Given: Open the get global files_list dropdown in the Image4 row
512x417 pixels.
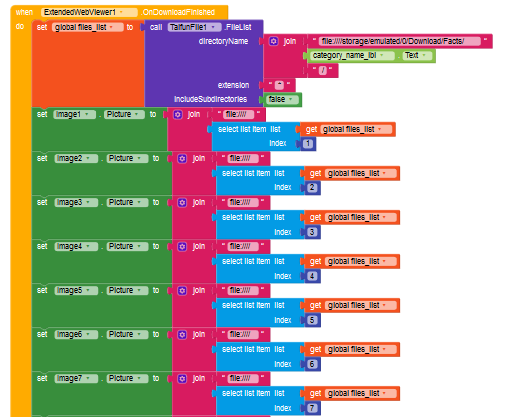Looking at the screenshot, I should 361,261.
